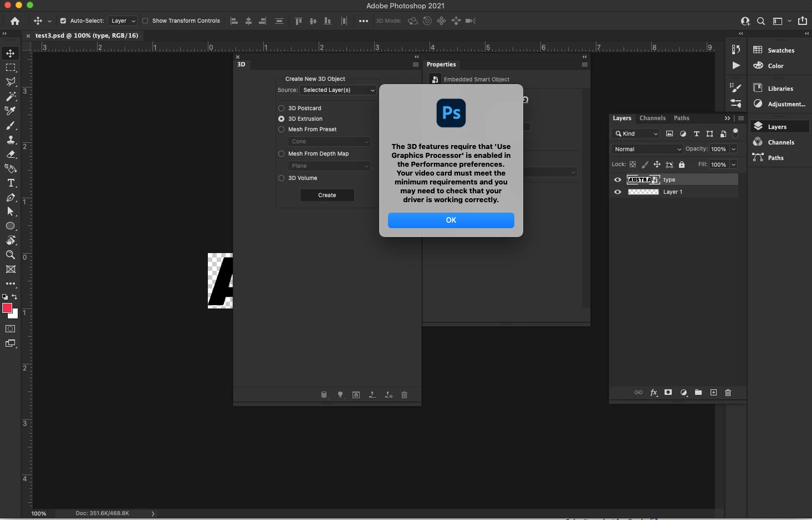Image resolution: width=812 pixels, height=520 pixels.
Task: Expand the Opacity value dropdown arrow
Action: (734, 149)
